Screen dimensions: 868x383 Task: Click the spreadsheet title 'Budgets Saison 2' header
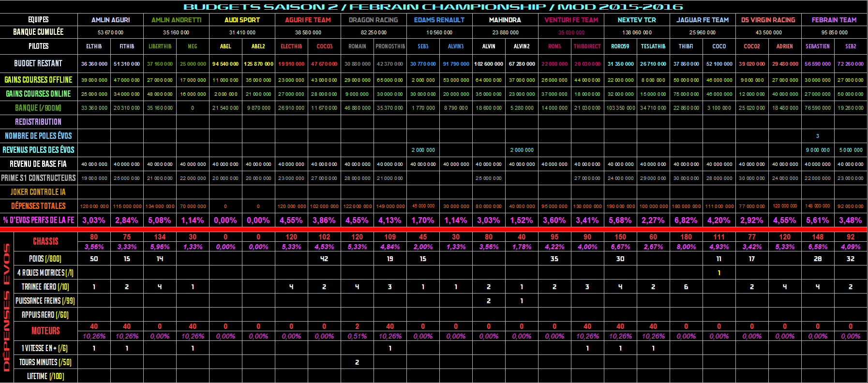(433, 7)
